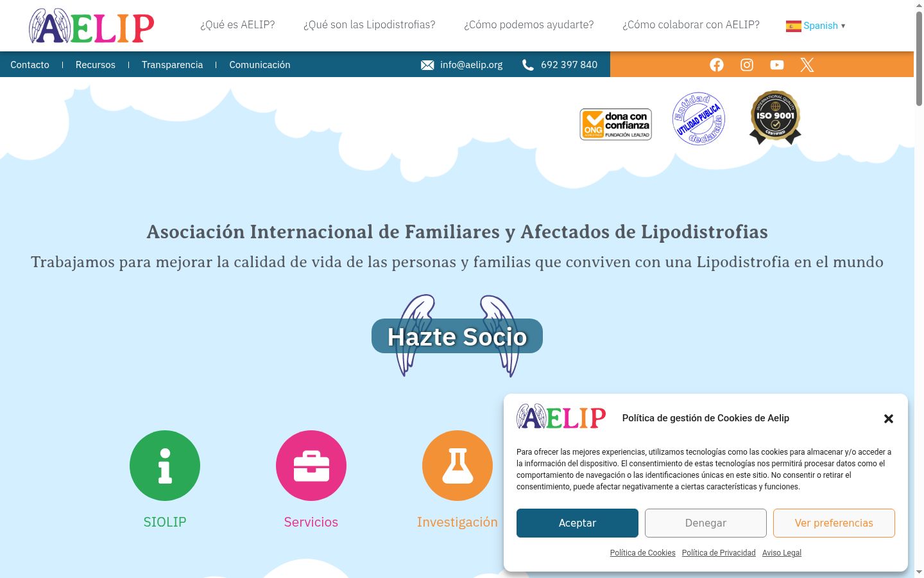Accept cookies with the Aceptar button

pyautogui.click(x=577, y=523)
